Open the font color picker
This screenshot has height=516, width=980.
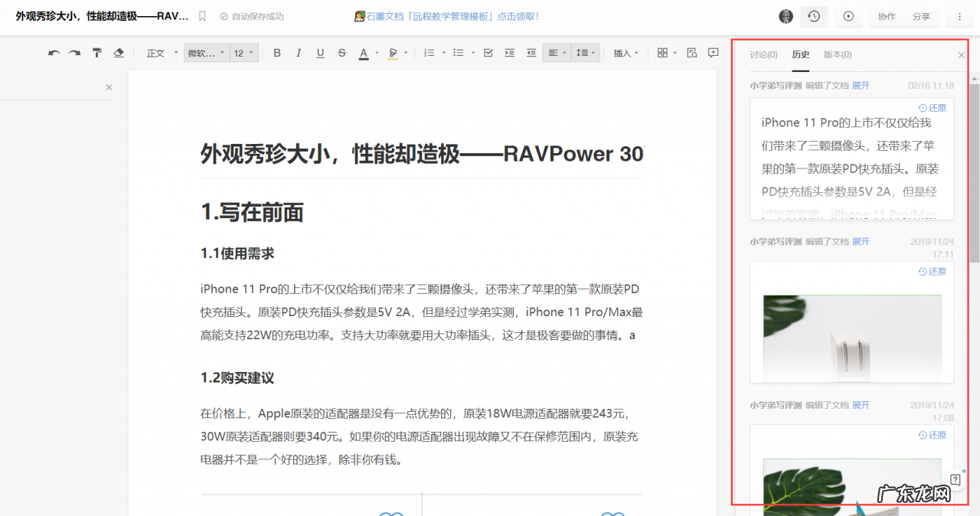tap(365, 52)
